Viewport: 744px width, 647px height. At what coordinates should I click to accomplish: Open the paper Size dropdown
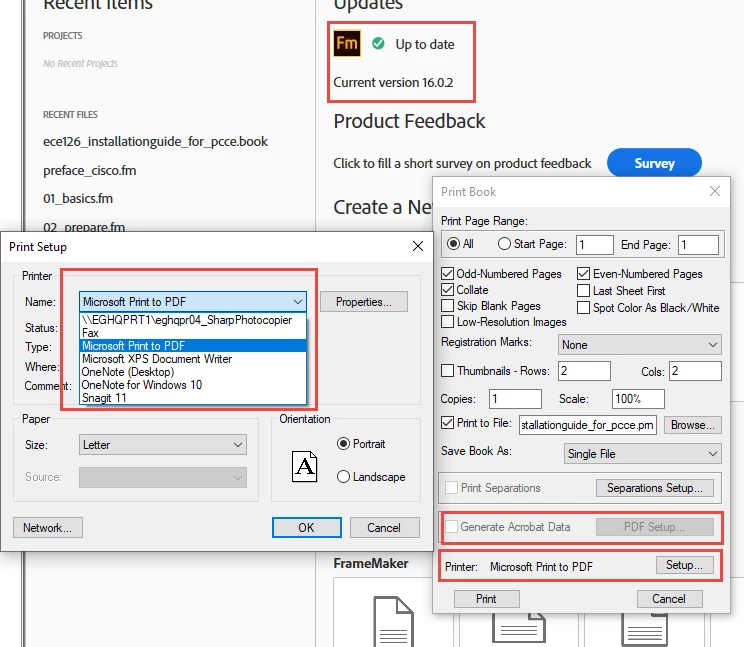pyautogui.click(x=163, y=444)
